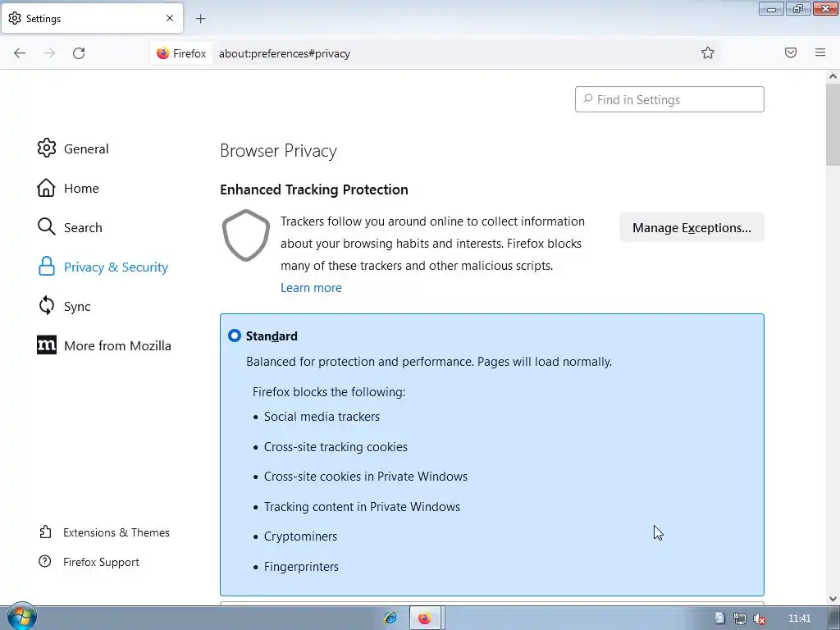Click the forward navigation arrow
840x630 pixels.
pyautogui.click(x=49, y=53)
